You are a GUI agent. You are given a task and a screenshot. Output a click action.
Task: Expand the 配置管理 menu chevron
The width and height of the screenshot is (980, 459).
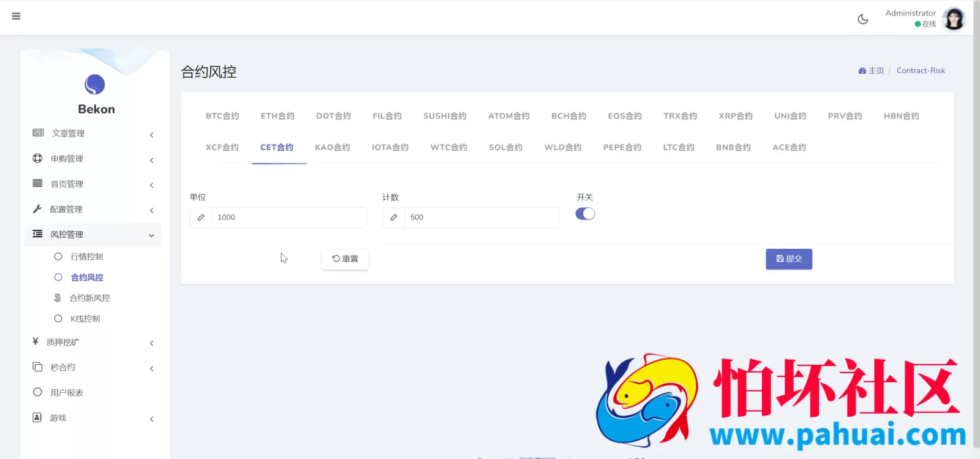point(151,210)
